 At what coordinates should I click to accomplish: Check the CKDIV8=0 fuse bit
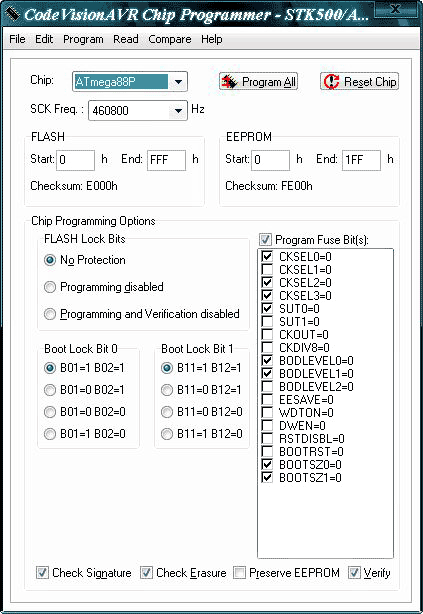267,347
